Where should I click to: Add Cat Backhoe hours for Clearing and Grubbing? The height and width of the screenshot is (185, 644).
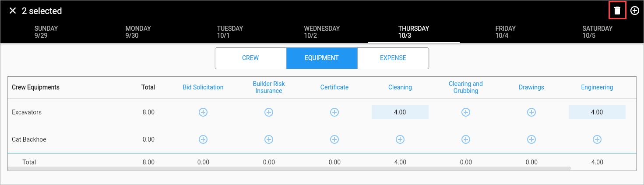click(x=466, y=139)
